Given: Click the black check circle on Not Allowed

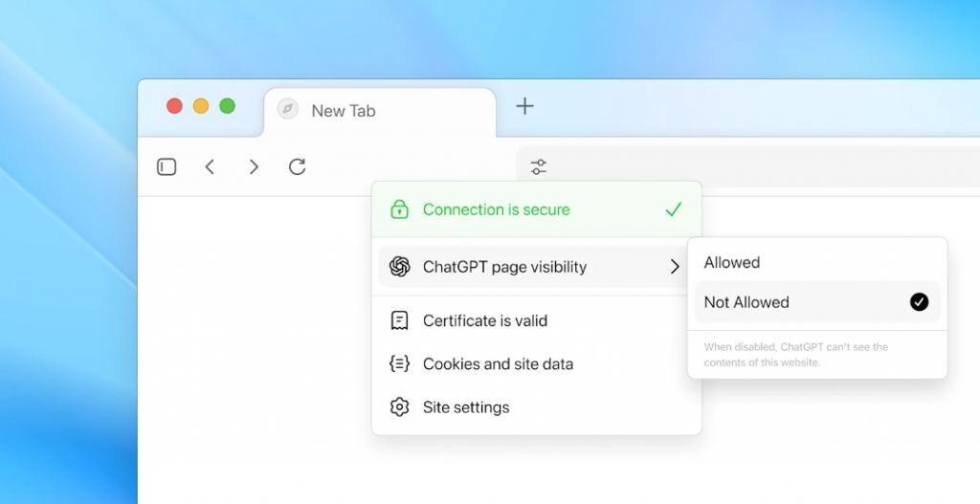Looking at the screenshot, I should [919, 302].
